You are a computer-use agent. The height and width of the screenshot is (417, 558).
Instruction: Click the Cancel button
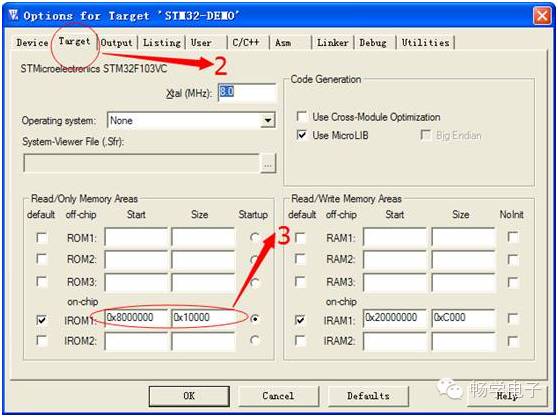(278, 396)
